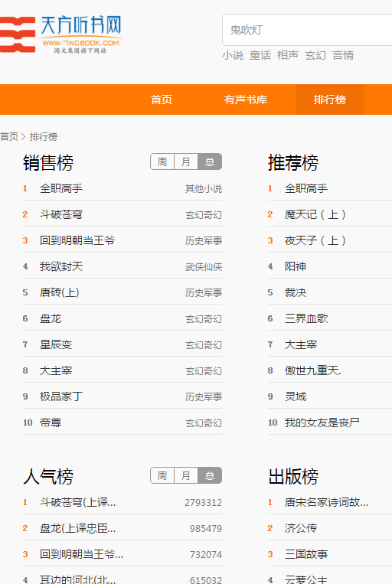Open the 玄幻 search tag

[315, 56]
